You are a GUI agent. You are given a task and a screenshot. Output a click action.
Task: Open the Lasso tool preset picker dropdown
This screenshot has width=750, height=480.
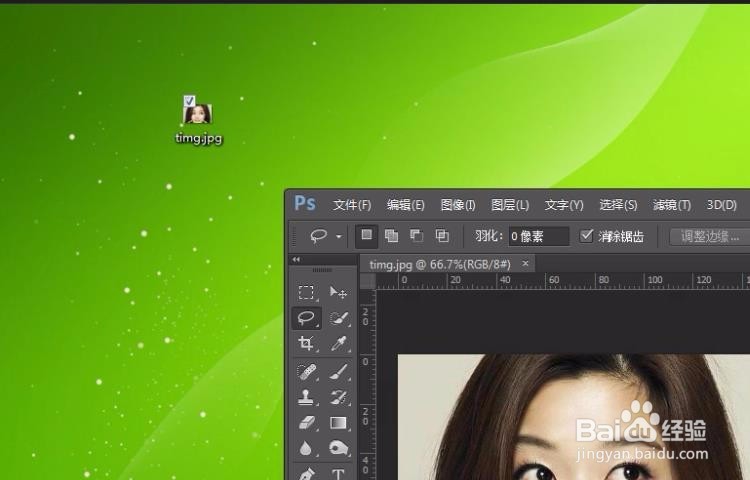[x=339, y=237]
